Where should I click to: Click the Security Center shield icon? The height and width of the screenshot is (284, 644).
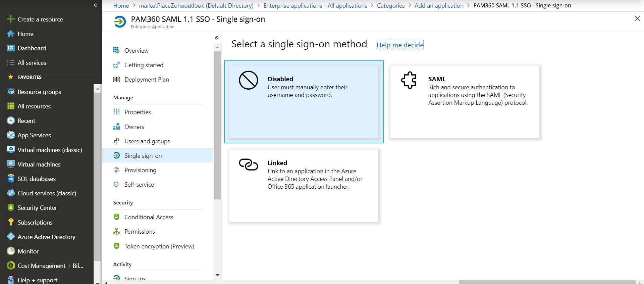click(11, 208)
